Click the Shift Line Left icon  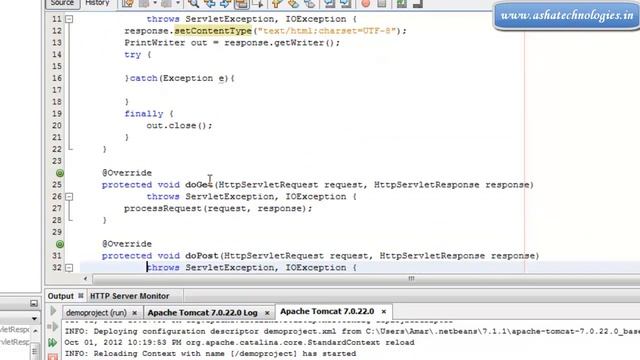[x=329, y=4]
